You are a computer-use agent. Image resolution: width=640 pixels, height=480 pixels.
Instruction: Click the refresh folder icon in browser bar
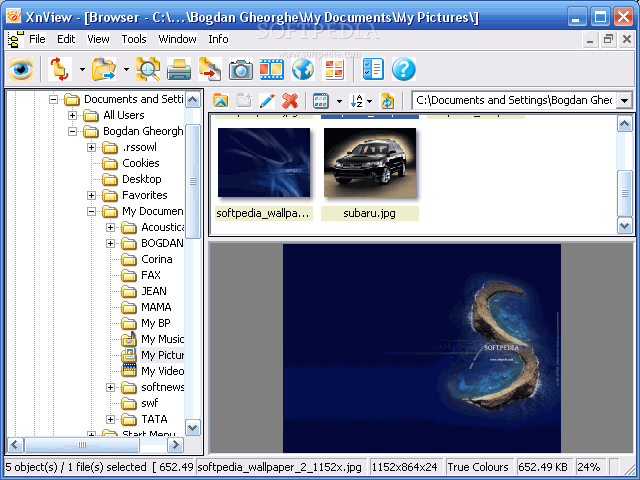tap(387, 100)
